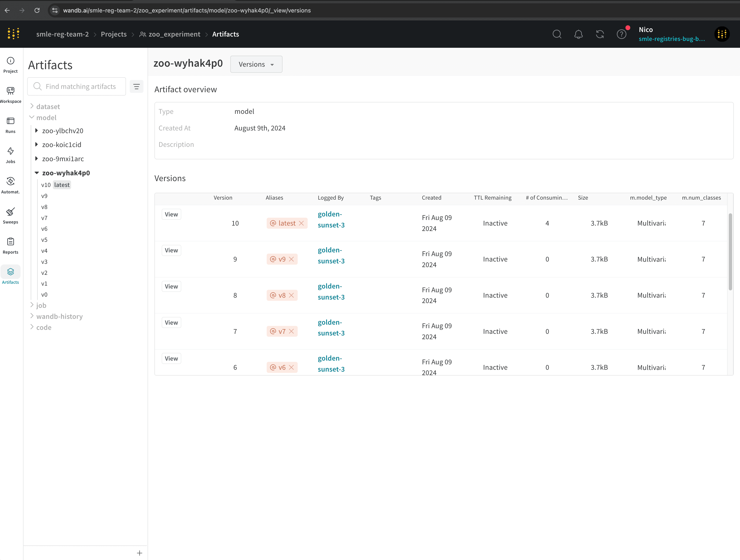
Task: Click View button for version 8
Action: tap(171, 286)
